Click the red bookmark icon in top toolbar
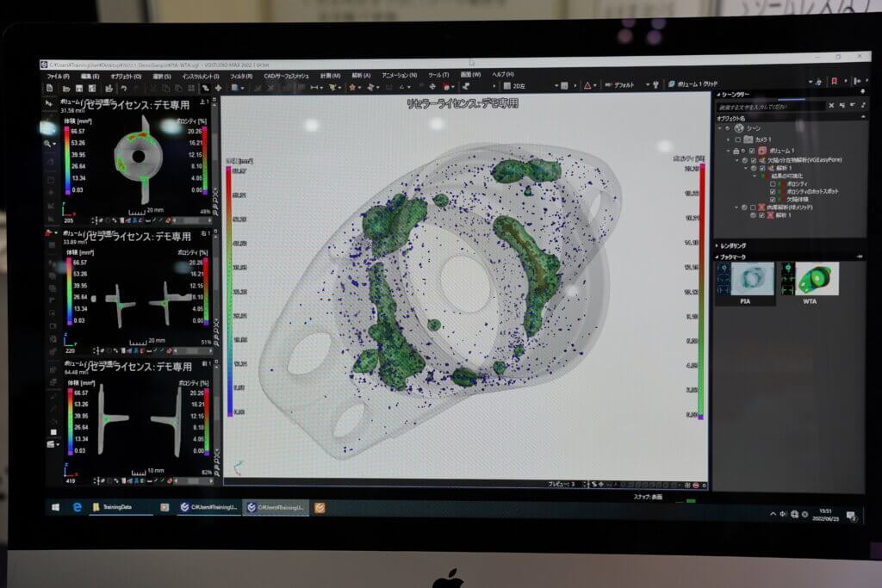 834,82
